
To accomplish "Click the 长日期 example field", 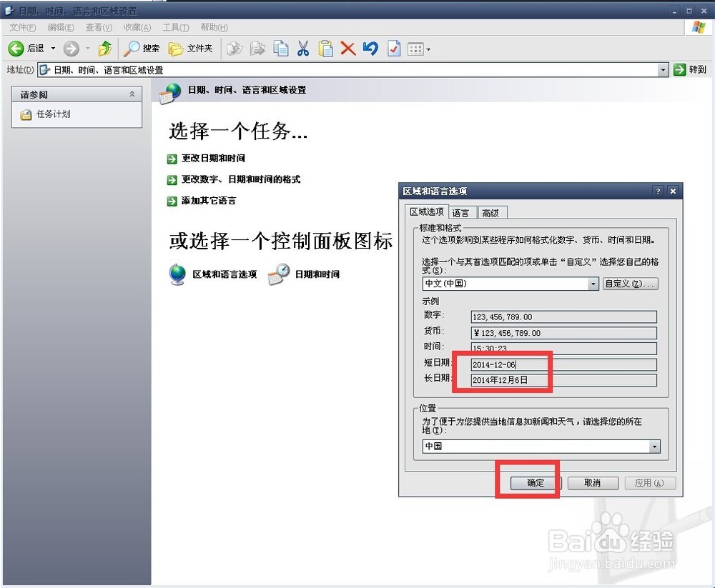I will (x=563, y=380).
